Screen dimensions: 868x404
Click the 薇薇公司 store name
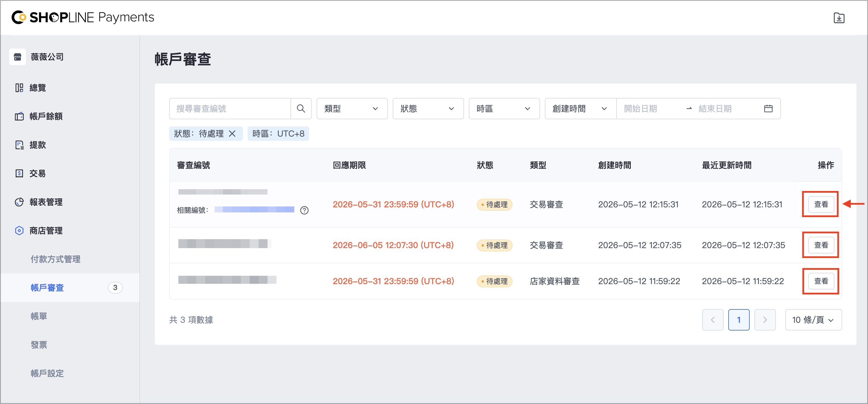pyautogui.click(x=47, y=57)
